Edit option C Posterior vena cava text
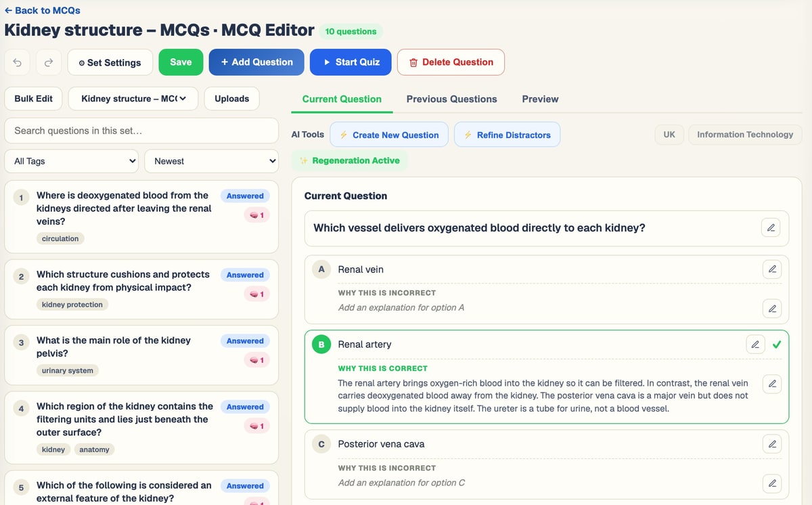This screenshot has width=812, height=505. coord(772,444)
